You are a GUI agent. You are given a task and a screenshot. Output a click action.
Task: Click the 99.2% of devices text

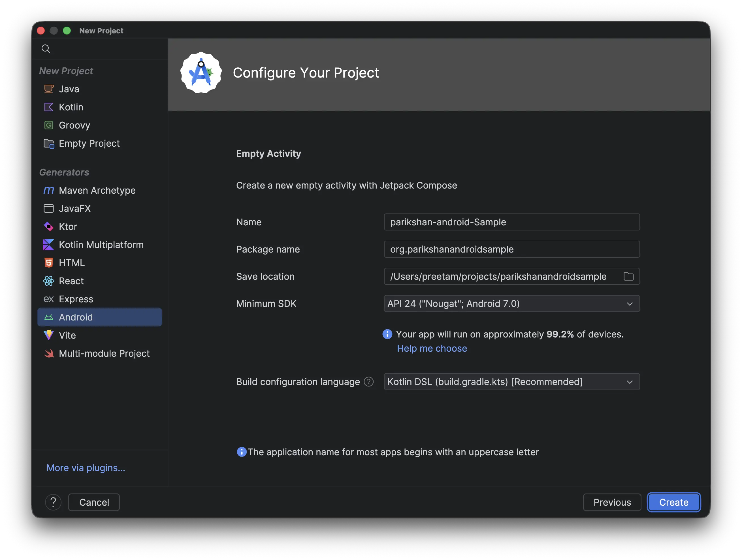[585, 334]
